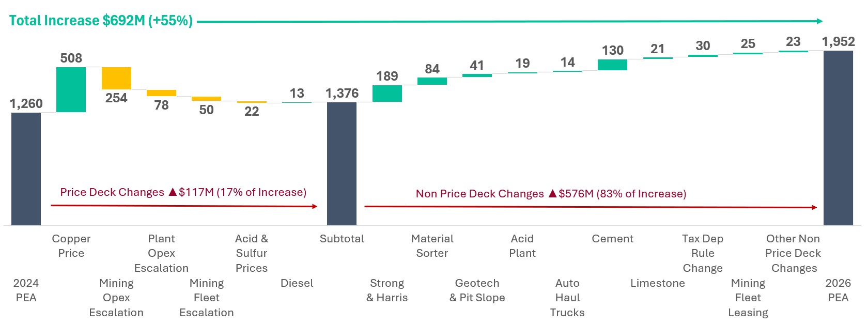This screenshot has height=324, width=868.
Task: Click the dark 2024 PEA bar
Action: point(26,168)
